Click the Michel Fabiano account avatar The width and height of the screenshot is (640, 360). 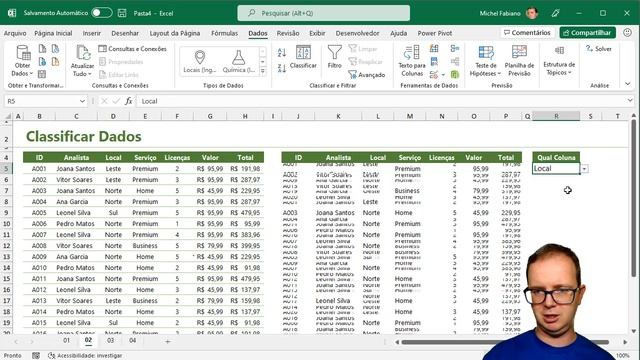pyautogui.click(x=532, y=13)
